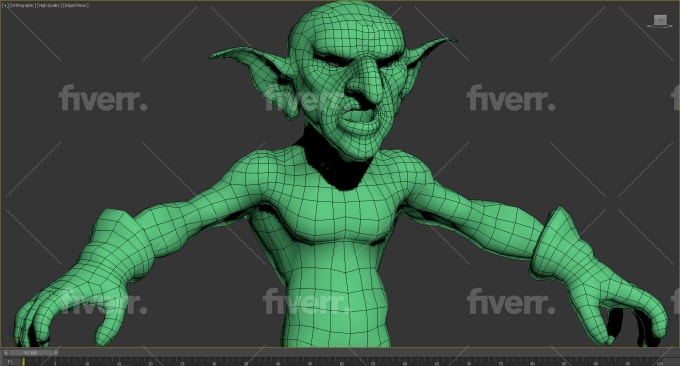Click frame 100 on the track bar
Viewport: 680px width, 366px height.
pyautogui.click(x=660, y=362)
